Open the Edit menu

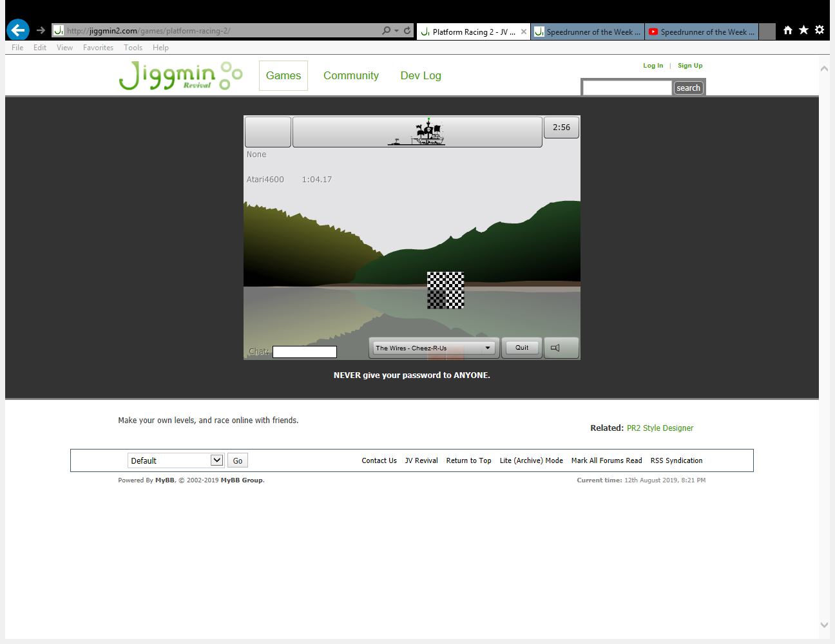click(40, 48)
